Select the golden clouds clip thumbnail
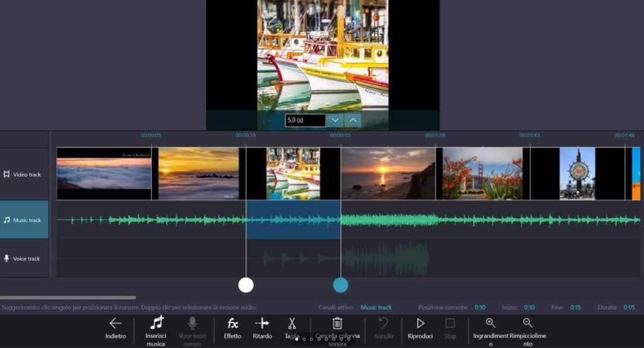This screenshot has width=644, height=348. [198, 173]
